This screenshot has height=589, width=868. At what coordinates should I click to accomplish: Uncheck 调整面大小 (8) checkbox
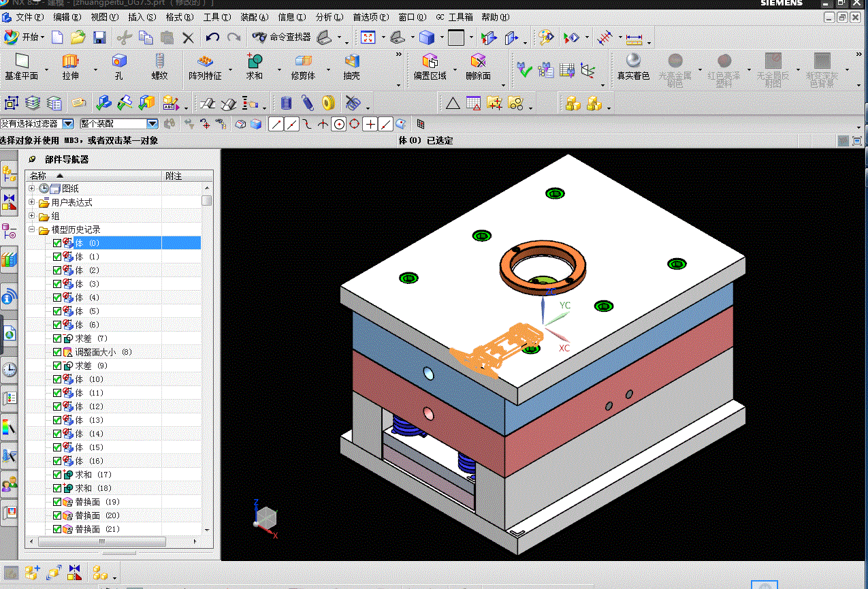point(57,352)
